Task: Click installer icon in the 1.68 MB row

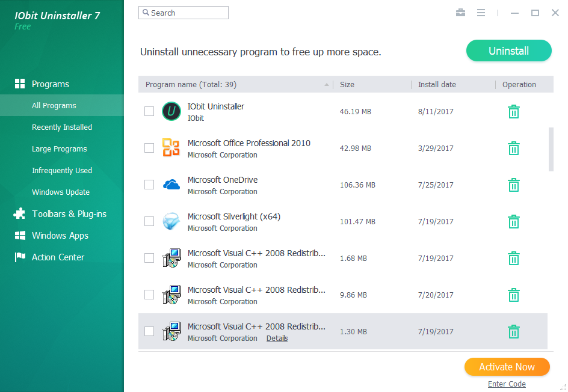Action: pos(171,258)
